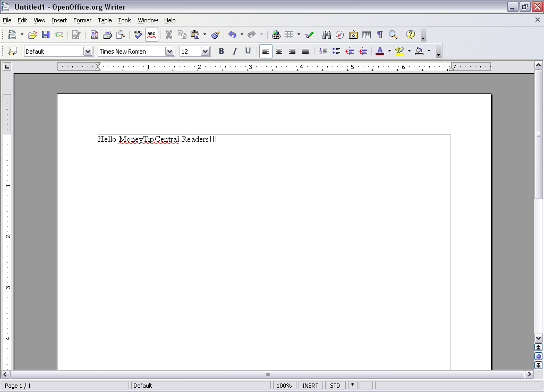Screen dimensions: 544x392
Task: Open the Highlighting color dropdown arrow
Action: point(410,52)
